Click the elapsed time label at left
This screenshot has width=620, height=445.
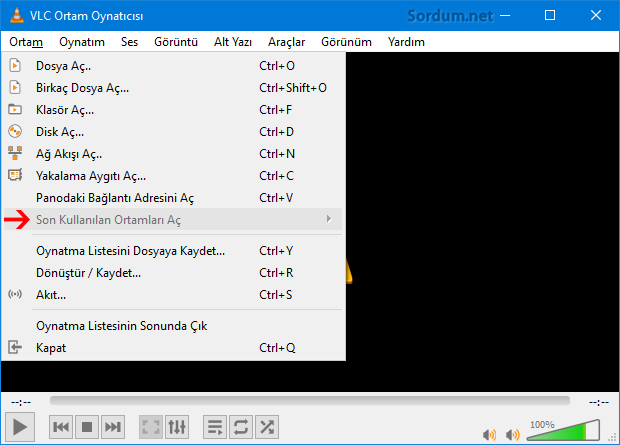pos(21,403)
